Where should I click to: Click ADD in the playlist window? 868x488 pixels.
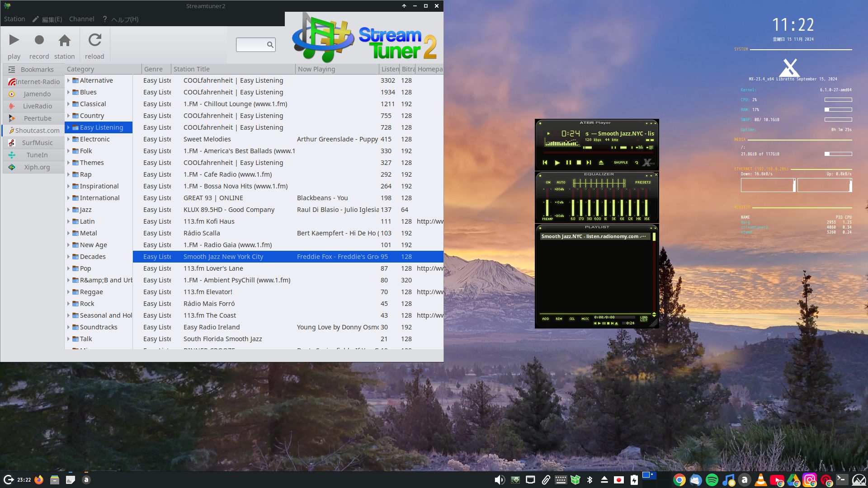pyautogui.click(x=546, y=319)
